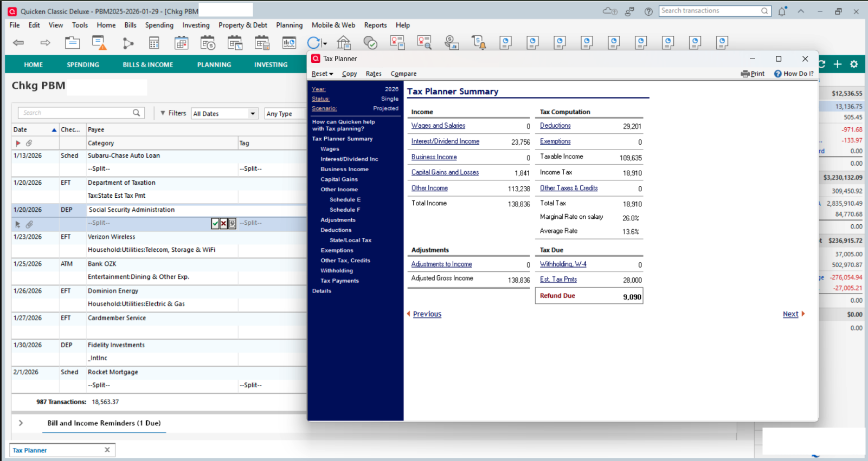Click the magnifier in the register search box
This screenshot has width=868, height=461.
click(x=137, y=113)
